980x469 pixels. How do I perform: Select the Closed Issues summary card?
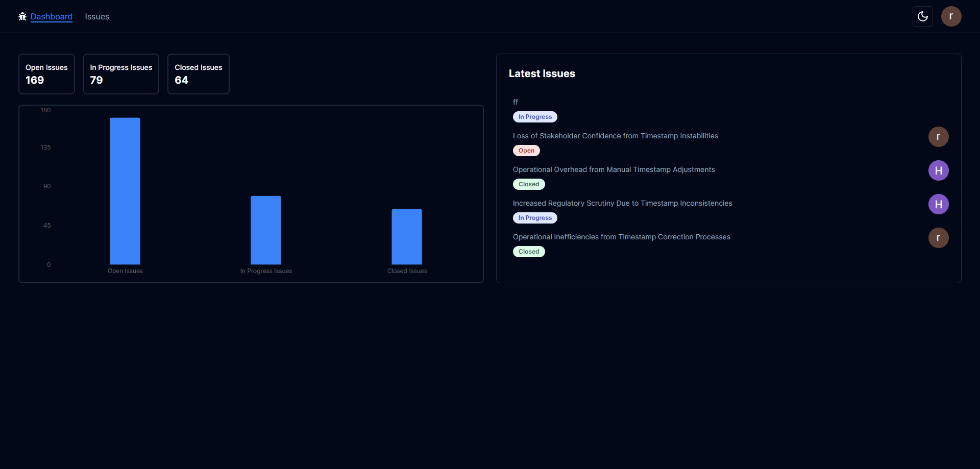[198, 74]
